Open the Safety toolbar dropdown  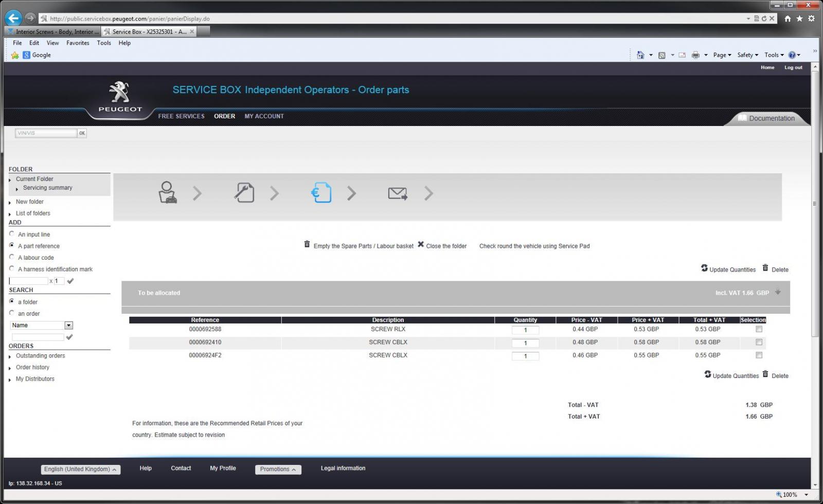click(x=748, y=55)
